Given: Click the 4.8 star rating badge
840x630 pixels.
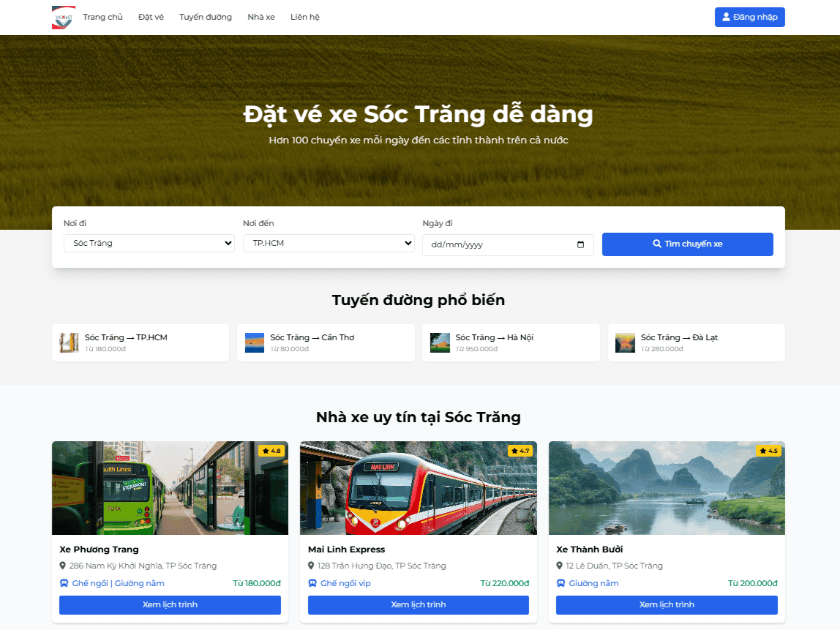Looking at the screenshot, I should 271,451.
